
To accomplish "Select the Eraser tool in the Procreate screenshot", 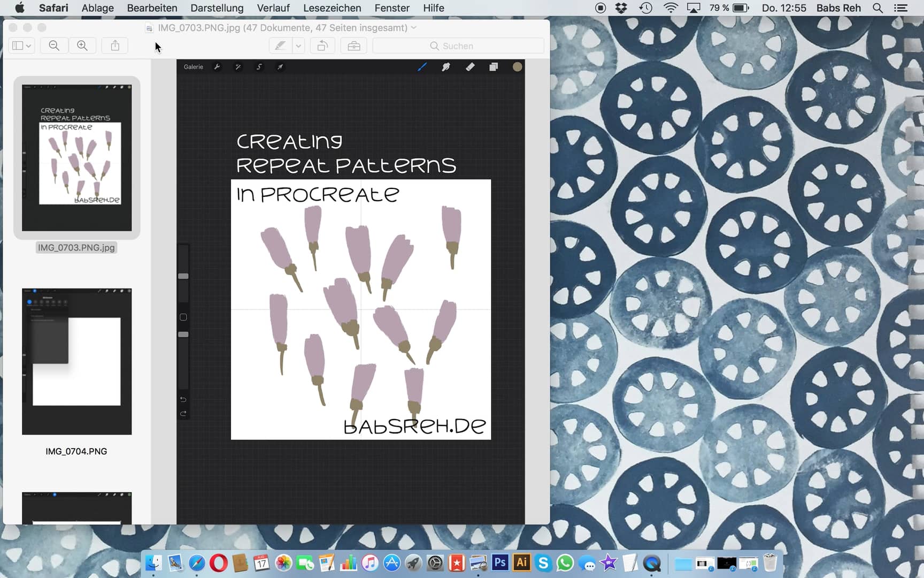I will [470, 67].
